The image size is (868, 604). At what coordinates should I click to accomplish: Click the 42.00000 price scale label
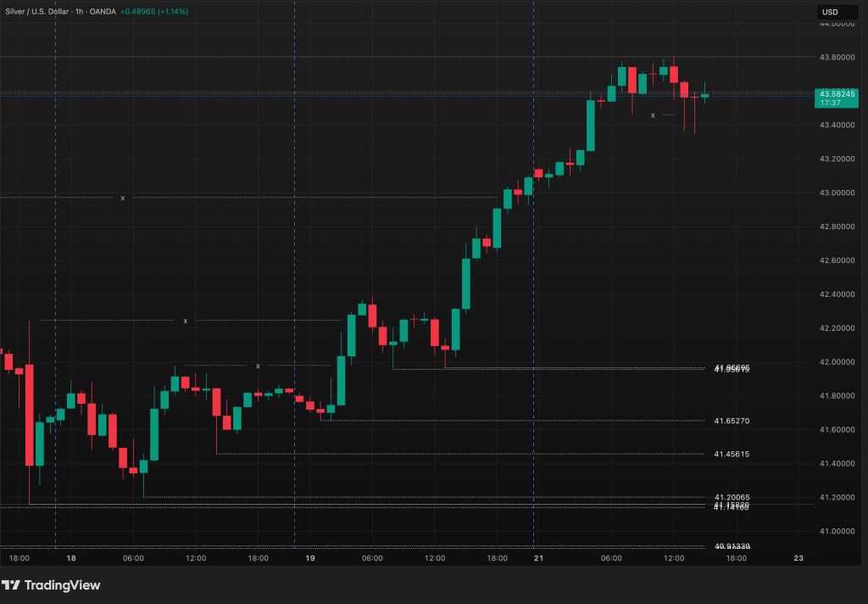point(836,362)
